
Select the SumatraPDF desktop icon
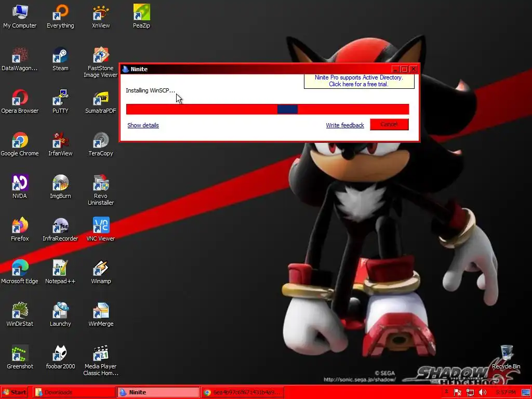click(101, 102)
